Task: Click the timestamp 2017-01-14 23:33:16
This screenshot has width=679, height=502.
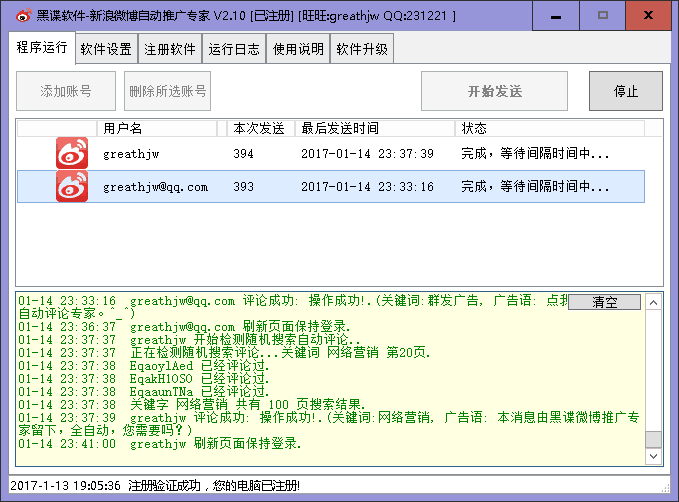Action: pyautogui.click(x=367, y=187)
